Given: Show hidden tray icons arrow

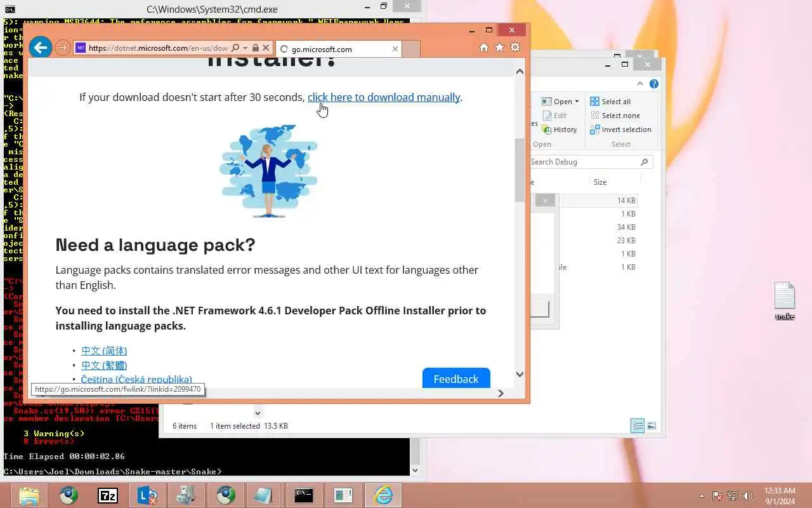Looking at the screenshot, I should pyautogui.click(x=702, y=496).
